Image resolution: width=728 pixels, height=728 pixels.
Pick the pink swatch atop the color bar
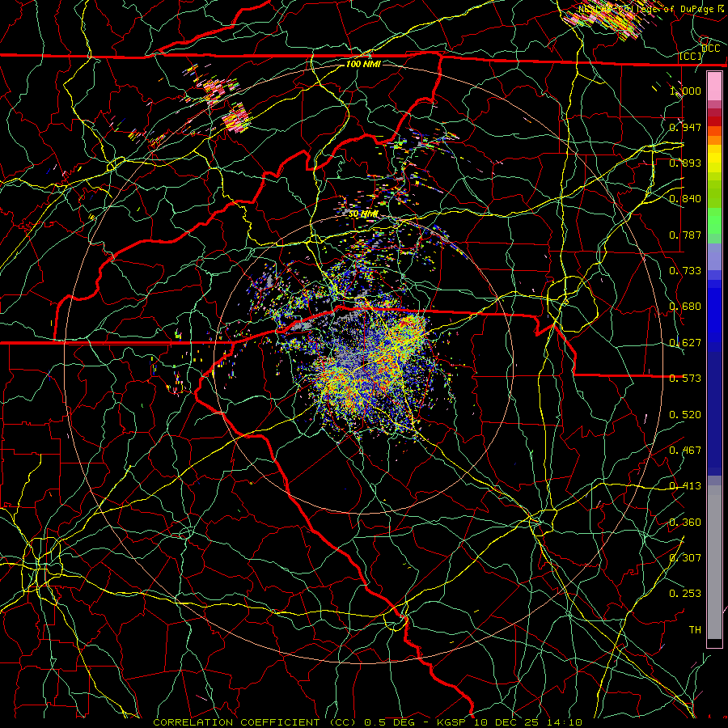click(x=714, y=87)
